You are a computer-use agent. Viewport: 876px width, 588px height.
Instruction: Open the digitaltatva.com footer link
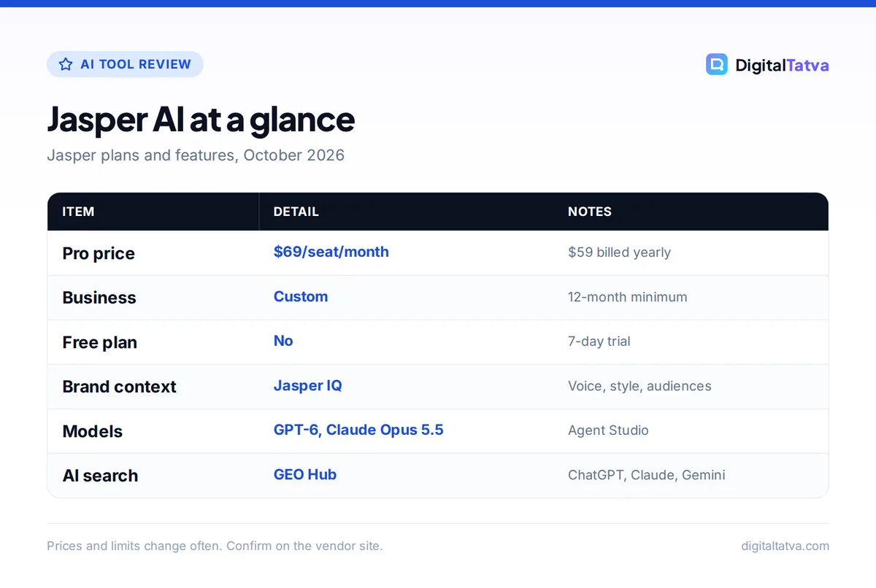(785, 546)
